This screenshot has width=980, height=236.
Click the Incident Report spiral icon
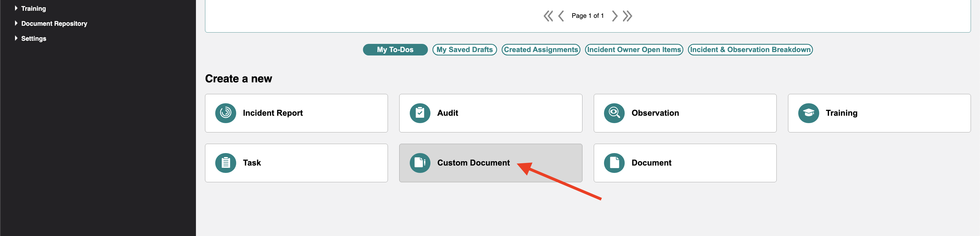tap(226, 113)
